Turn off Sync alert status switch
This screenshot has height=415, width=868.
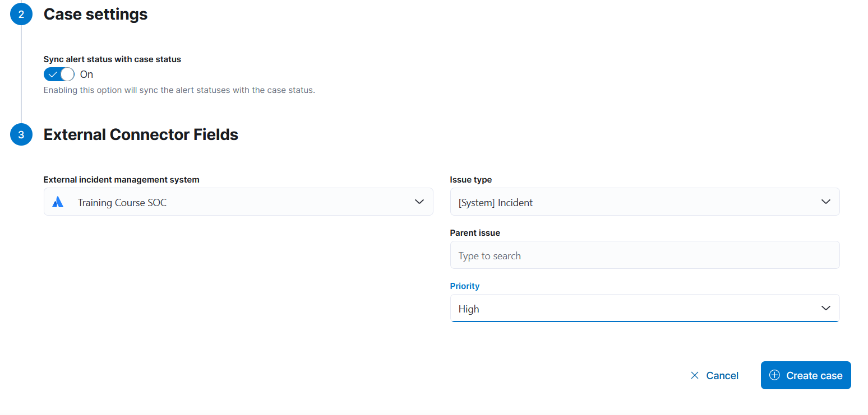click(x=59, y=74)
